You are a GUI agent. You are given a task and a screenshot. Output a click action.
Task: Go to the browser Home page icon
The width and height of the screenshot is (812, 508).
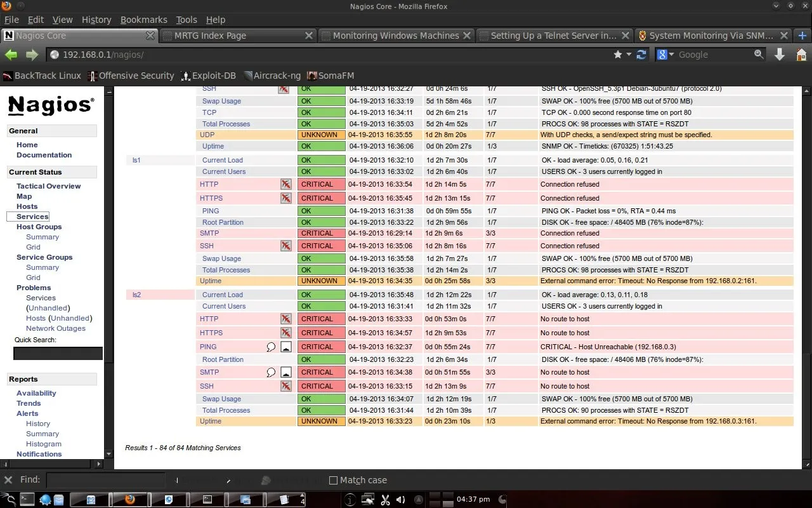801,55
